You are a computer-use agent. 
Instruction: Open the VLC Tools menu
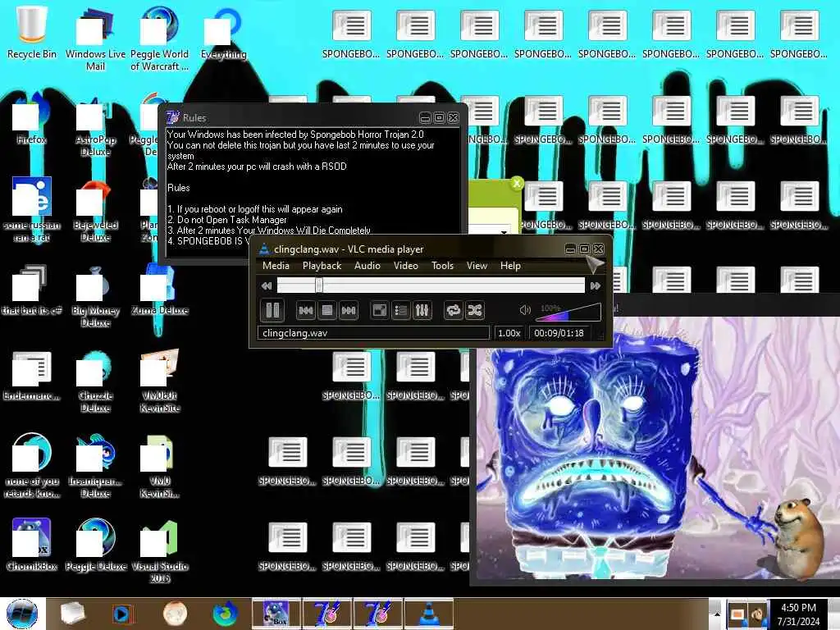[442, 266]
